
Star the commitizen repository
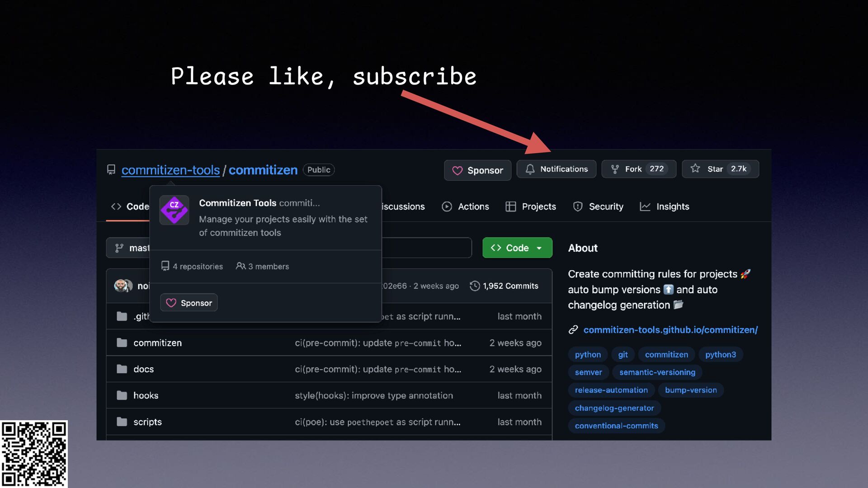pyautogui.click(x=715, y=169)
